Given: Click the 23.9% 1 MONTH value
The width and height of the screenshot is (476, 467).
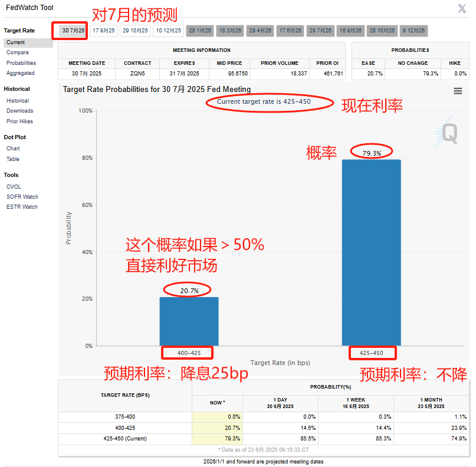Looking at the screenshot, I should point(459,428).
